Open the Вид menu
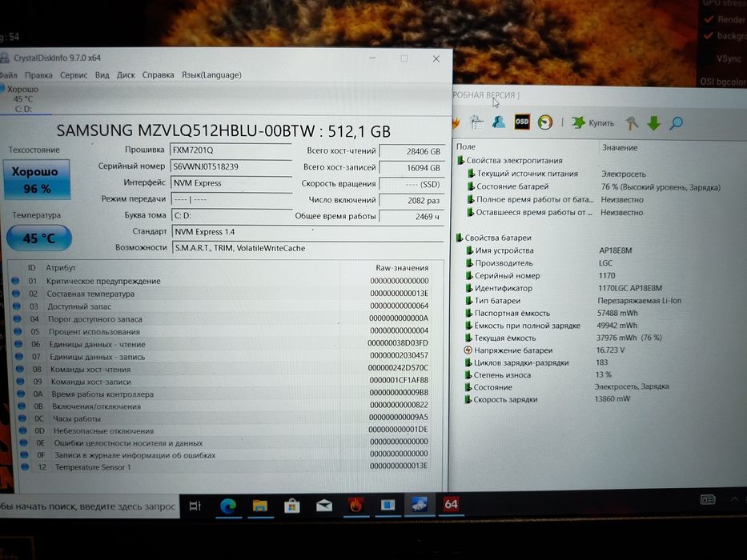 [102, 75]
